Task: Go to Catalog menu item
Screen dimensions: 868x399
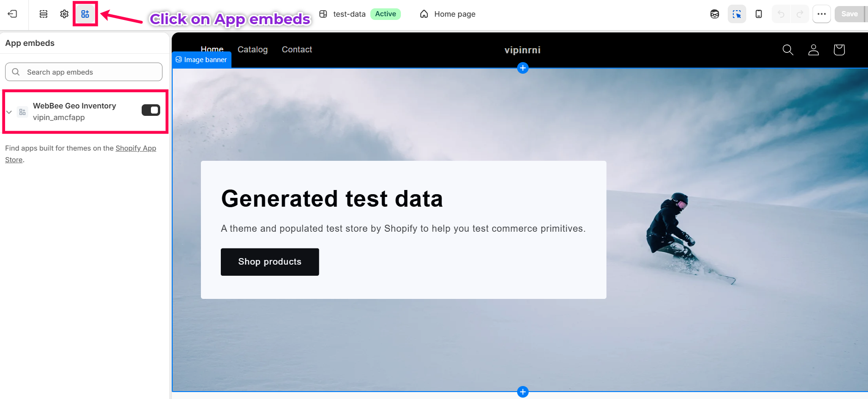Action: point(253,50)
